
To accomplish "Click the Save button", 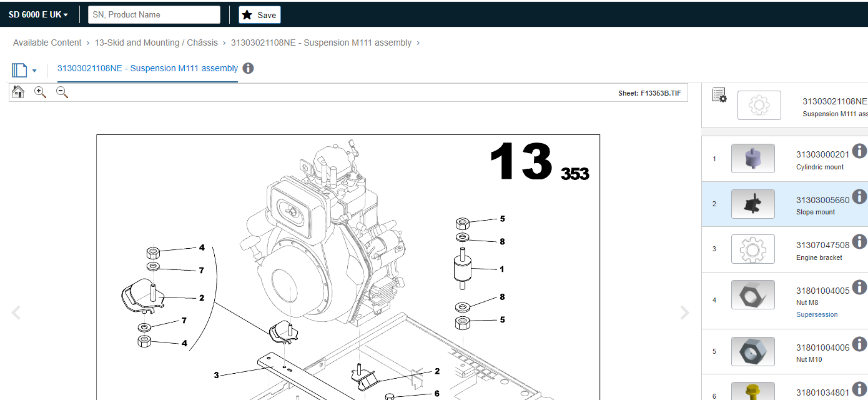I will click(x=259, y=15).
